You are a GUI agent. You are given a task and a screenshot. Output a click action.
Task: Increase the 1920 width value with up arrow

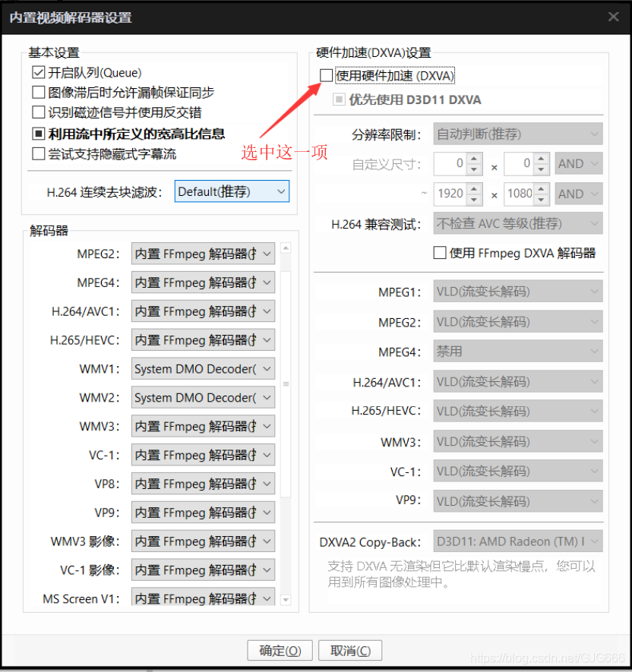[474, 188]
